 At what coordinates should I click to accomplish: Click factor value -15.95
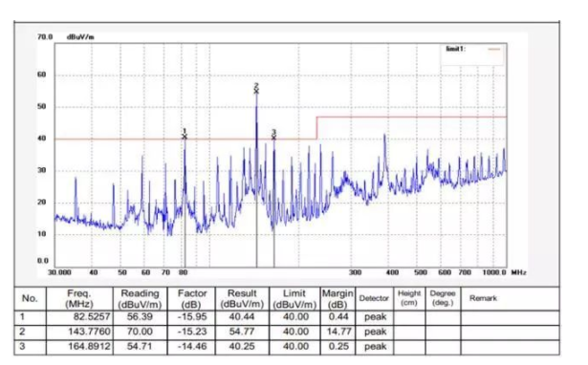click(x=192, y=317)
